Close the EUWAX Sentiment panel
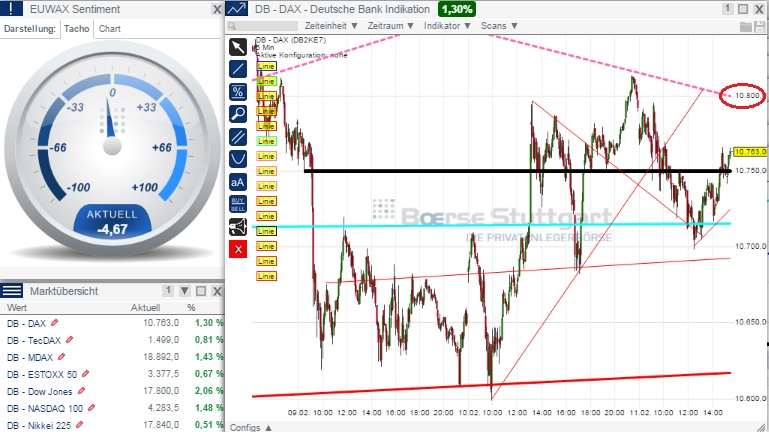Viewport: 769px width, 432px height. coord(217,9)
